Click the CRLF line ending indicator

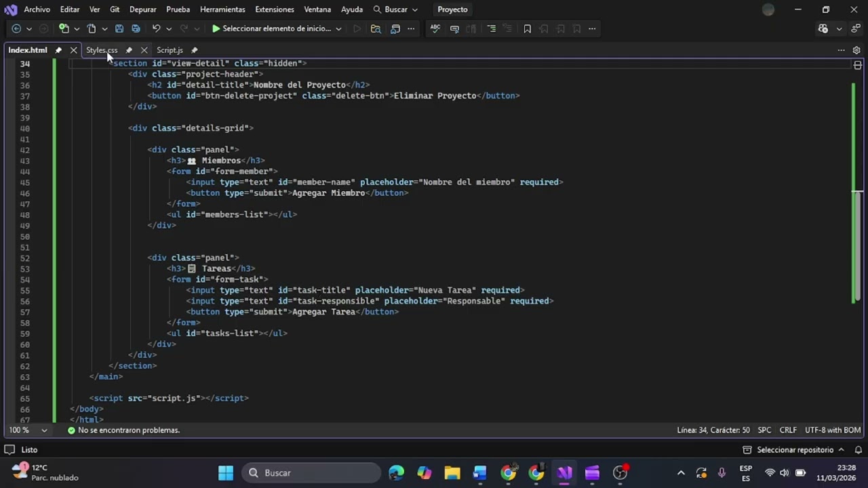pos(788,430)
